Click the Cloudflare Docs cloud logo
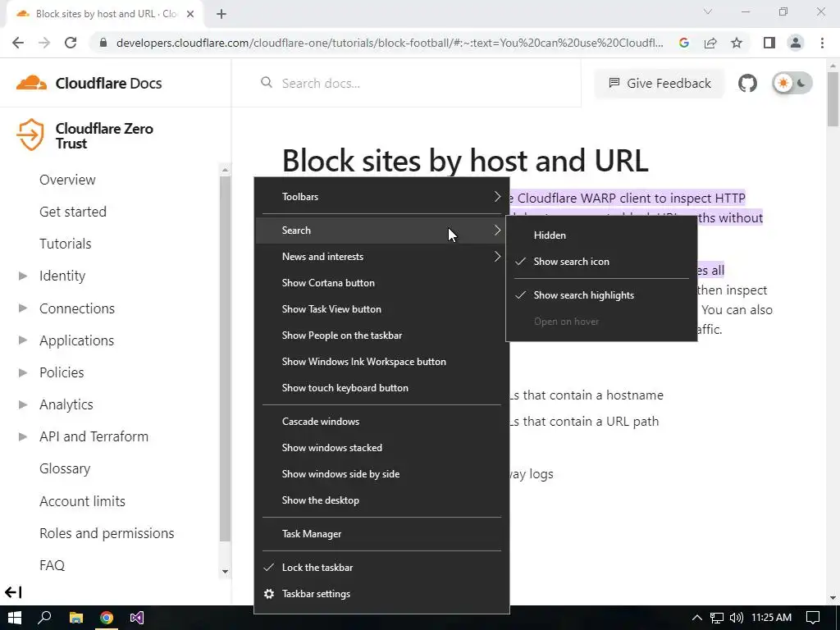The image size is (840, 630). coord(31,83)
